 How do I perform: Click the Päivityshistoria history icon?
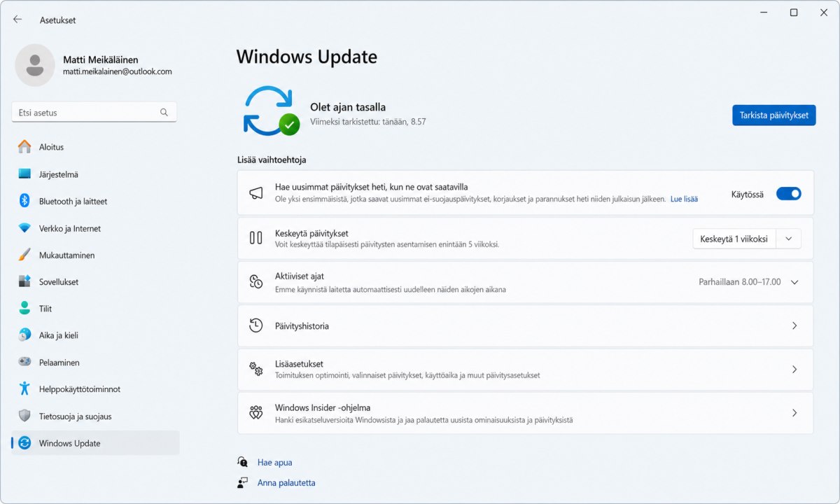[x=256, y=325]
